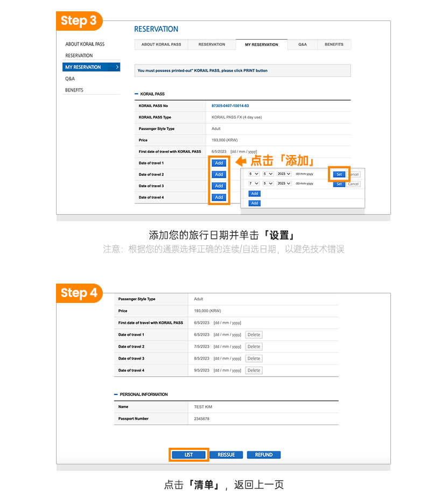
Task: Go to the BENEFITS tab
Action: (x=334, y=45)
